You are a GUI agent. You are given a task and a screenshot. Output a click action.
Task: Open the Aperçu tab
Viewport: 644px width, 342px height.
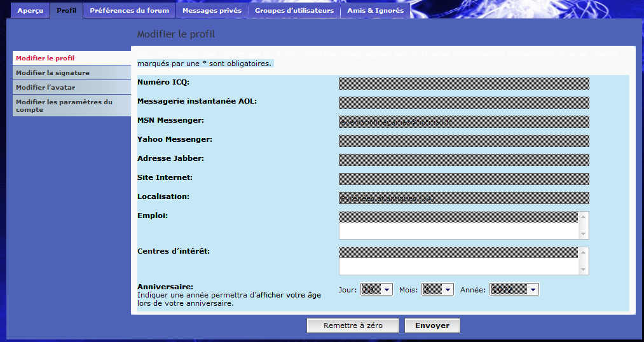(x=31, y=11)
